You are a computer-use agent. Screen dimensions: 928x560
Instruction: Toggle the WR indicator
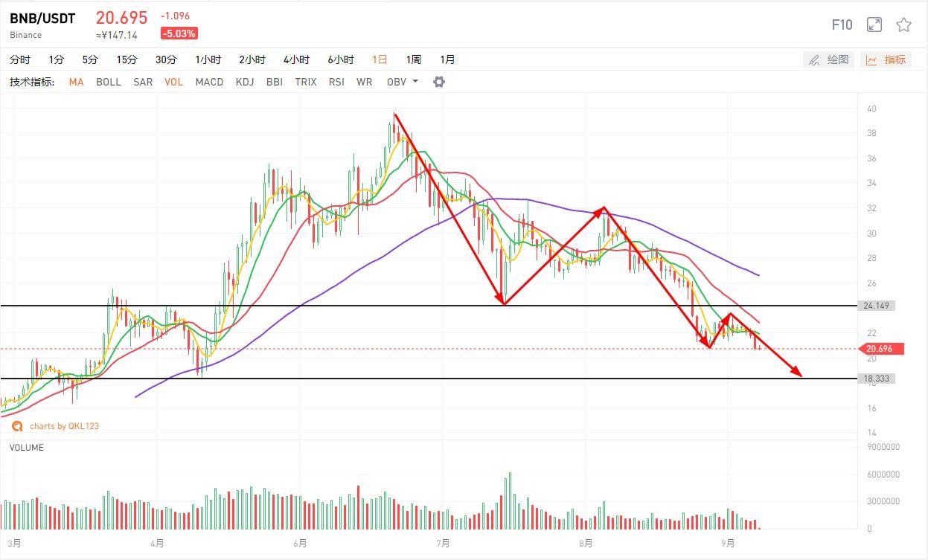coord(364,82)
